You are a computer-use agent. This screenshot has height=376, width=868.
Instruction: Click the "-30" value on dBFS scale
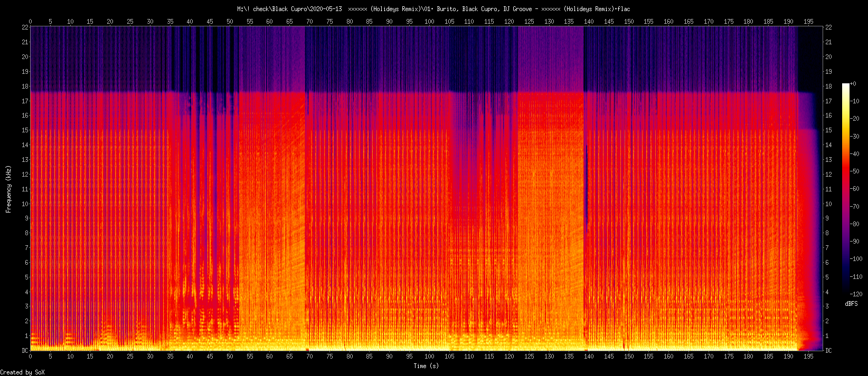point(855,137)
